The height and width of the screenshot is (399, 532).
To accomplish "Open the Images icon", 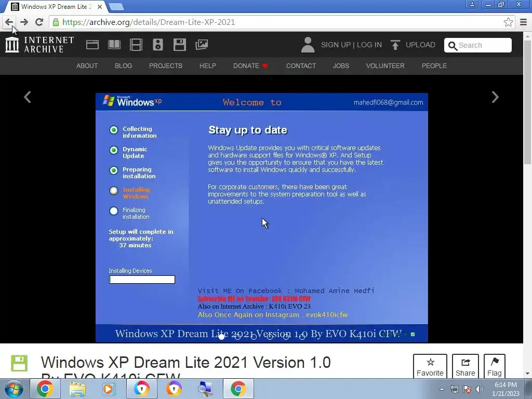I will coord(202,45).
